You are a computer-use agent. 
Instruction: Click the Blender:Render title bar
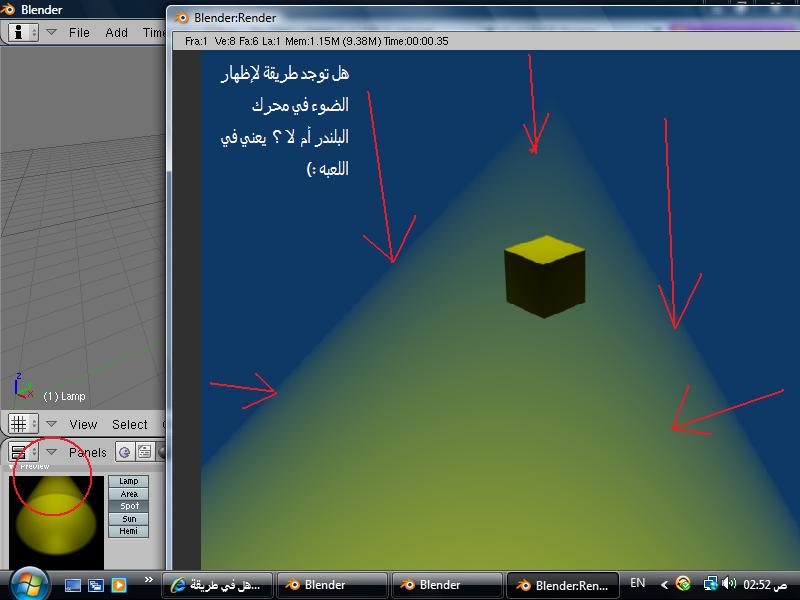pyautogui.click(x=485, y=18)
